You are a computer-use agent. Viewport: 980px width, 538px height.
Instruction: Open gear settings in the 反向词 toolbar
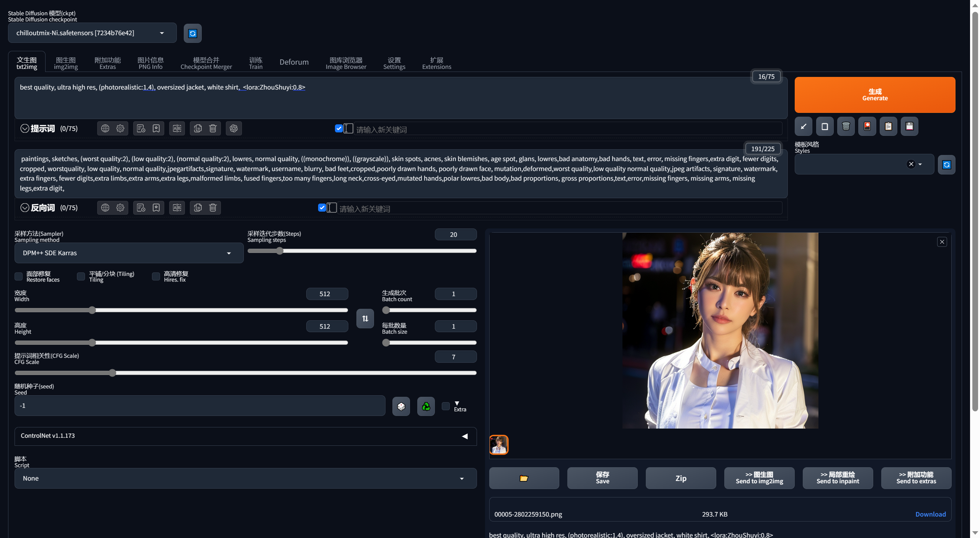point(120,208)
